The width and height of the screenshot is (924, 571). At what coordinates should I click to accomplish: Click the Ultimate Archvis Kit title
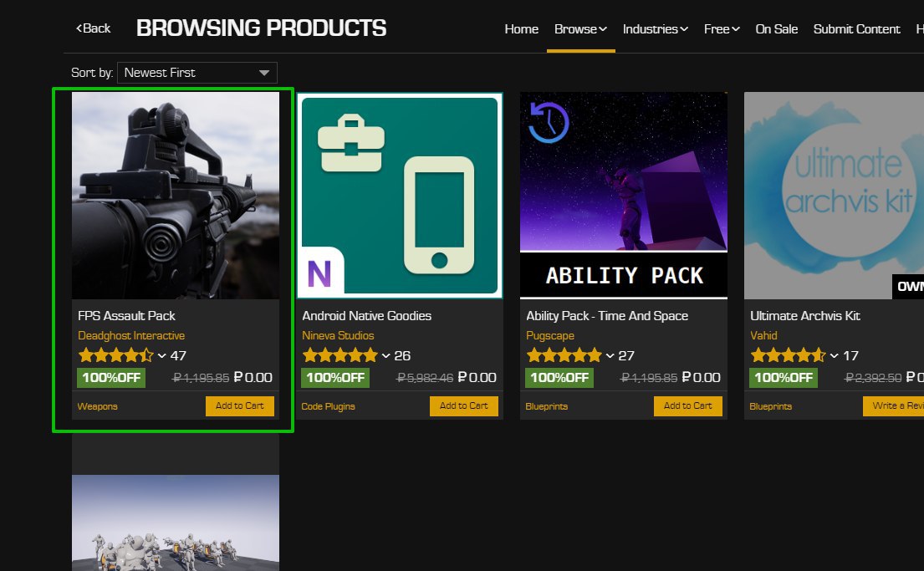click(x=805, y=316)
